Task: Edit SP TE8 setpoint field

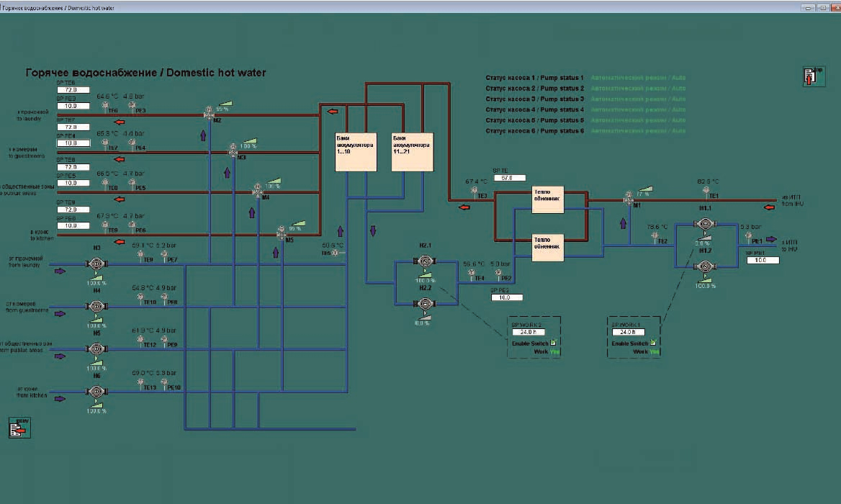Action: 73,167
